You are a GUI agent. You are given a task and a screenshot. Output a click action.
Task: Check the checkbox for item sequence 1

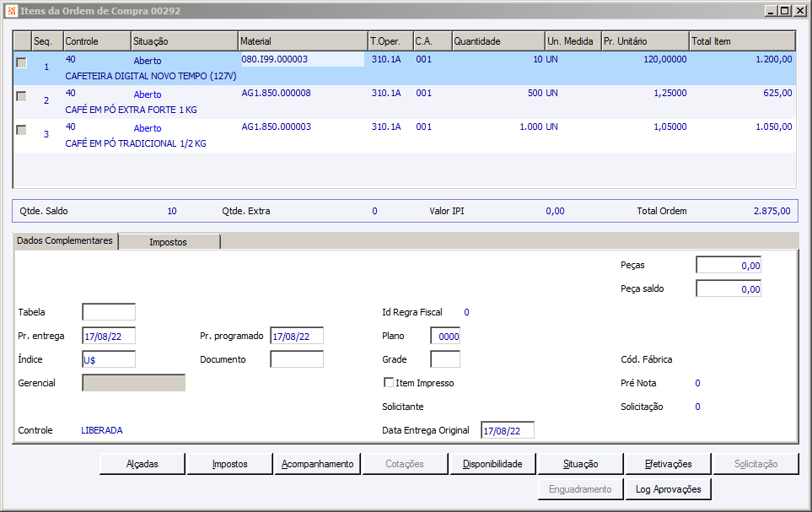pyautogui.click(x=21, y=62)
